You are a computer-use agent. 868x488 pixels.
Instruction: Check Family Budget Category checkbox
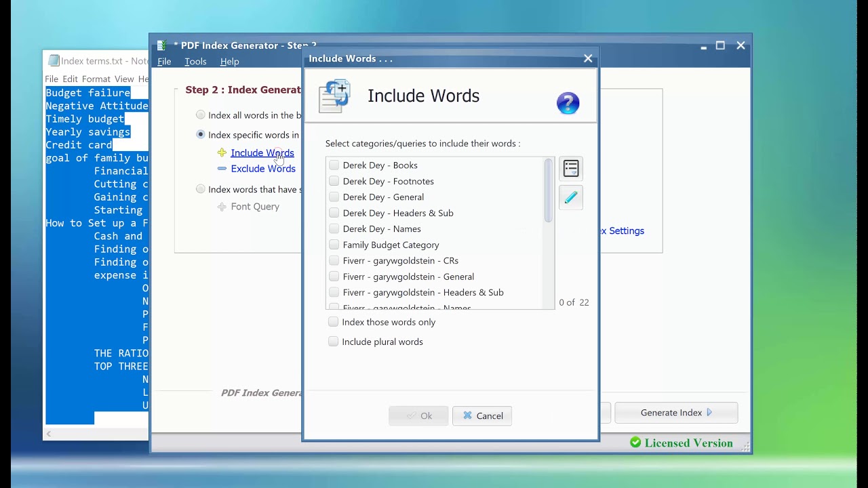tap(334, 245)
